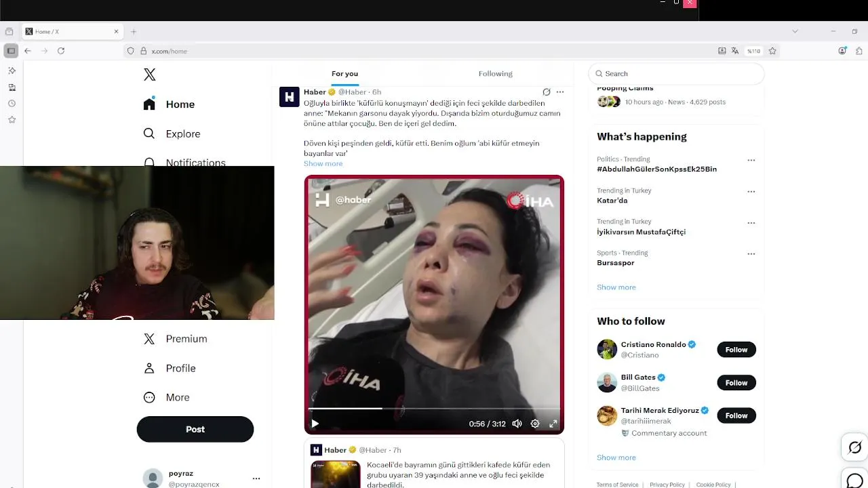
Task: Open Terms of Service link
Action: pos(617,485)
